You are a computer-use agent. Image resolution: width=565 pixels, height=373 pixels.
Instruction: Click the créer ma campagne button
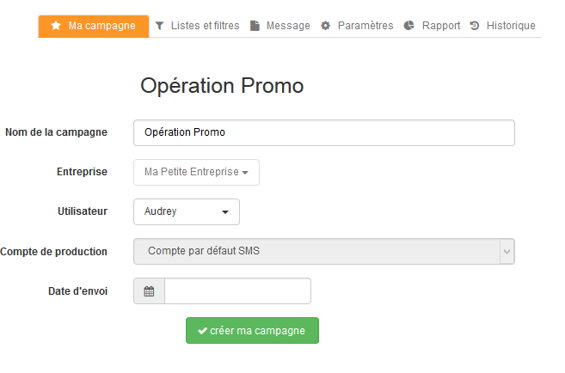tap(252, 330)
